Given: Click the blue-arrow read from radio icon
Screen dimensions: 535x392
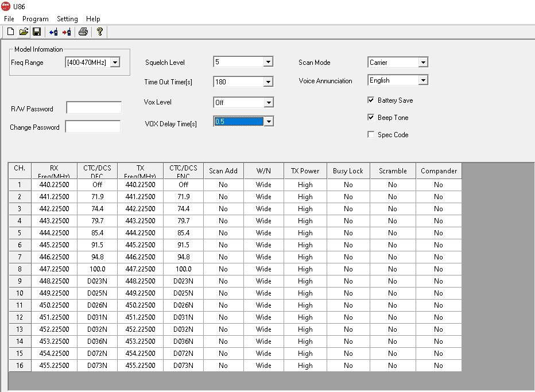Looking at the screenshot, I should pos(53,32).
